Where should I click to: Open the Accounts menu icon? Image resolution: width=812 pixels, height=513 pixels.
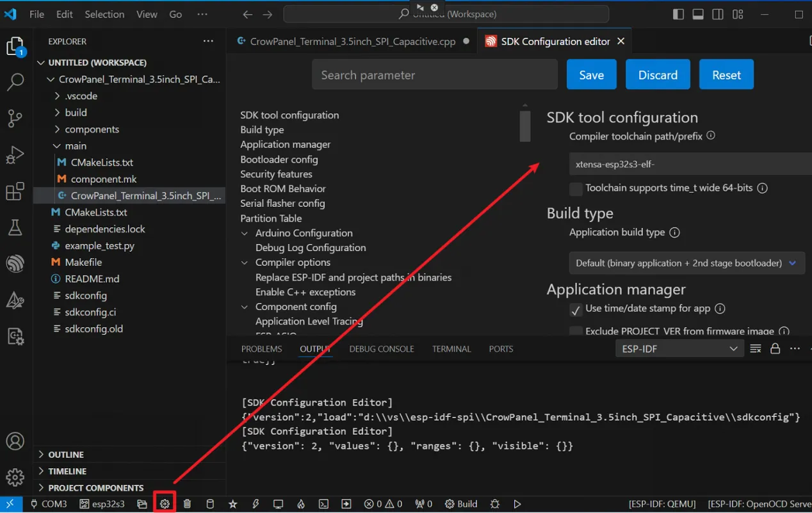click(x=15, y=441)
